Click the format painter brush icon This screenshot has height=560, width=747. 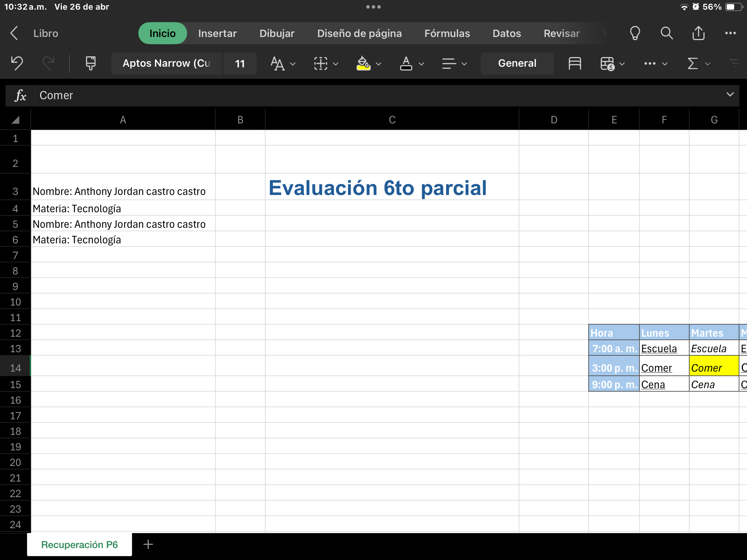coord(91,63)
